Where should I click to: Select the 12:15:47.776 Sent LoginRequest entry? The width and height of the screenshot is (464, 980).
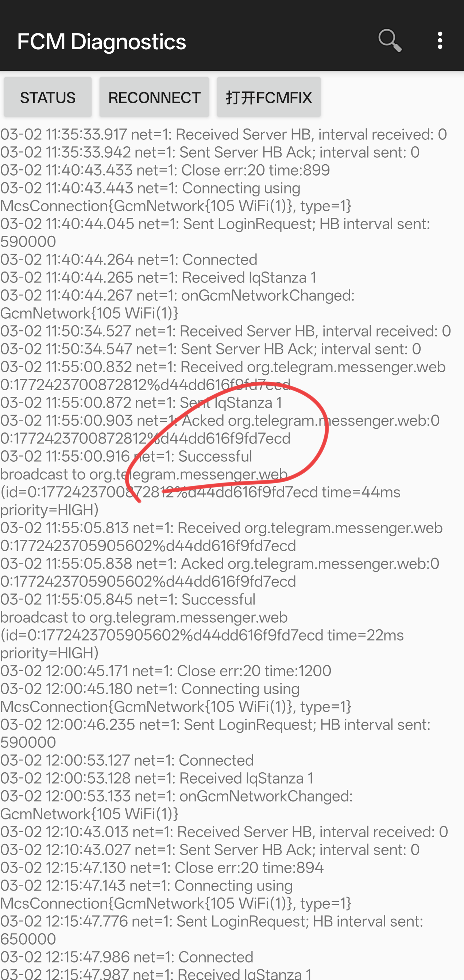pyautogui.click(x=212, y=930)
